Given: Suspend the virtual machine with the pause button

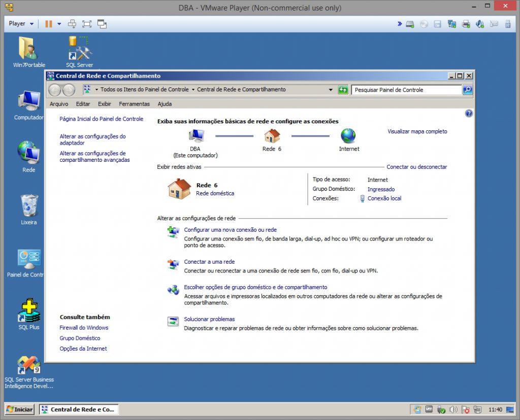Looking at the screenshot, I should point(48,23).
